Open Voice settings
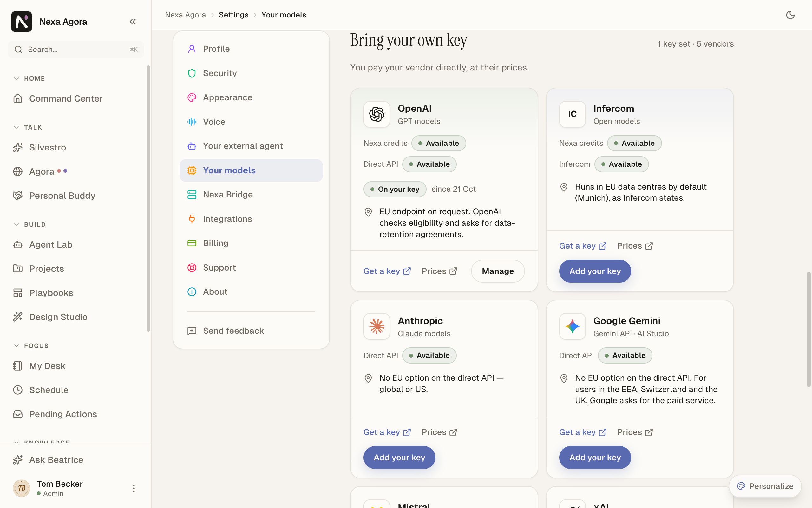The height and width of the screenshot is (508, 812). pyautogui.click(x=251, y=122)
